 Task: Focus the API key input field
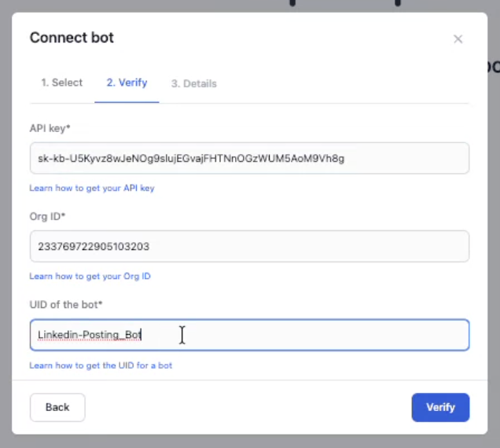point(248,158)
